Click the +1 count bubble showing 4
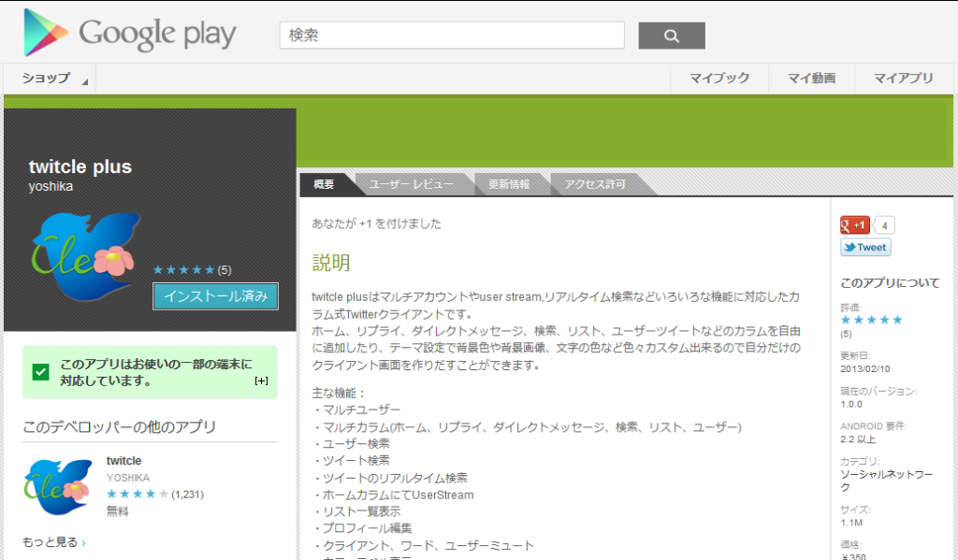Screen dimensions: 958x560 click(x=884, y=225)
